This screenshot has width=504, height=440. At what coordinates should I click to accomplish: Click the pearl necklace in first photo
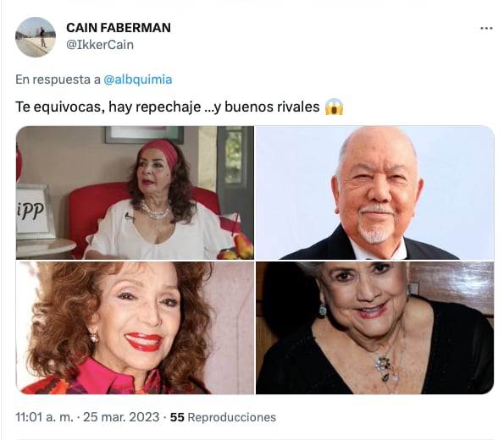pyautogui.click(x=156, y=212)
